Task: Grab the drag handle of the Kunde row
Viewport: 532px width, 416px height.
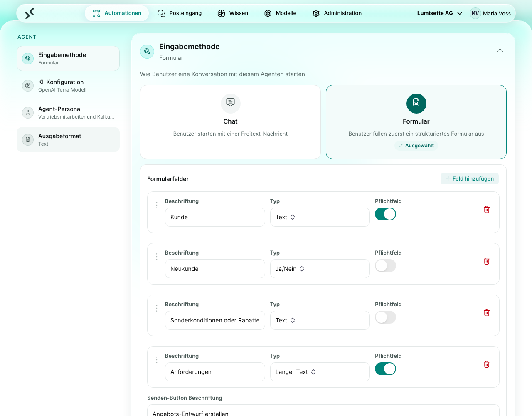Action: pyautogui.click(x=157, y=205)
